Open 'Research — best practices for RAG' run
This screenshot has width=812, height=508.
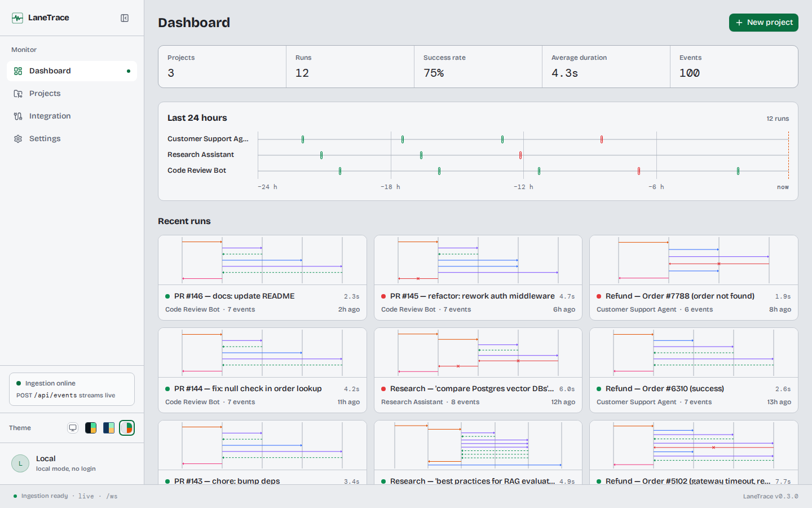click(x=478, y=453)
